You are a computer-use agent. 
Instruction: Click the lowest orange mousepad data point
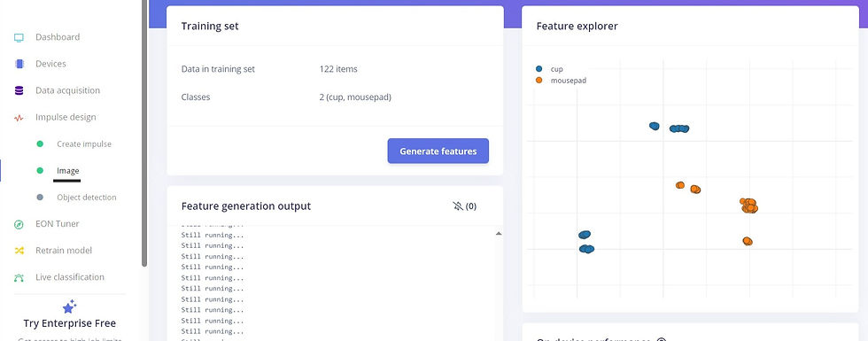[x=748, y=241]
